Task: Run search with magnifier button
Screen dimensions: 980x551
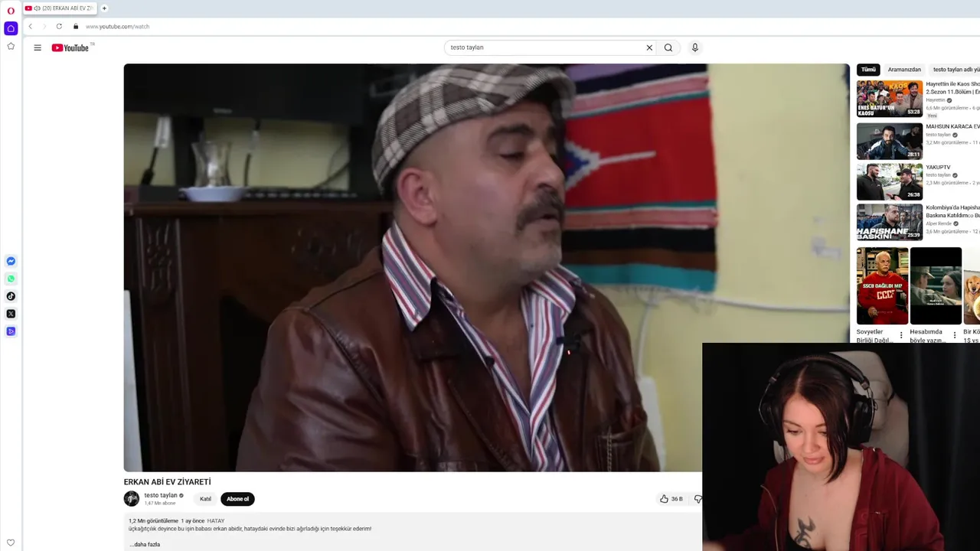Action: pos(668,47)
